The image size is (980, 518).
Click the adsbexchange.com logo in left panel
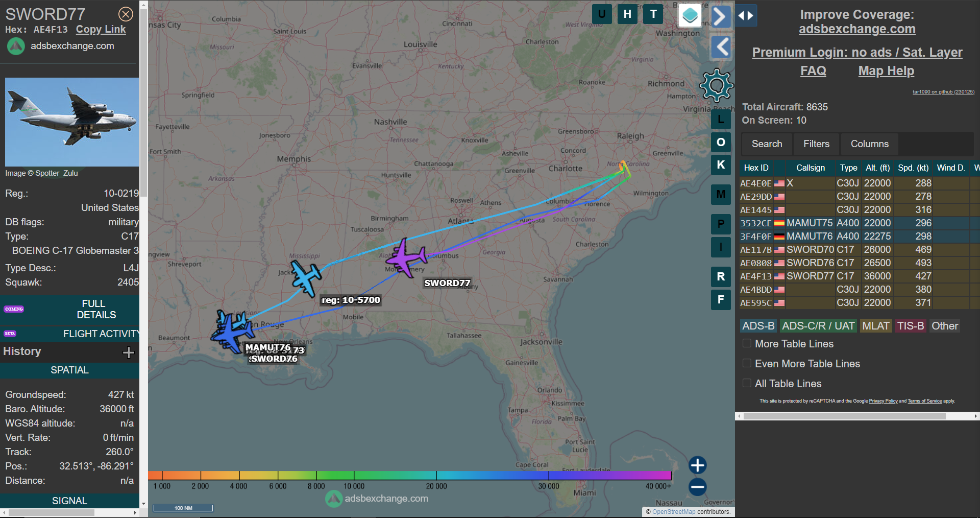coord(16,46)
